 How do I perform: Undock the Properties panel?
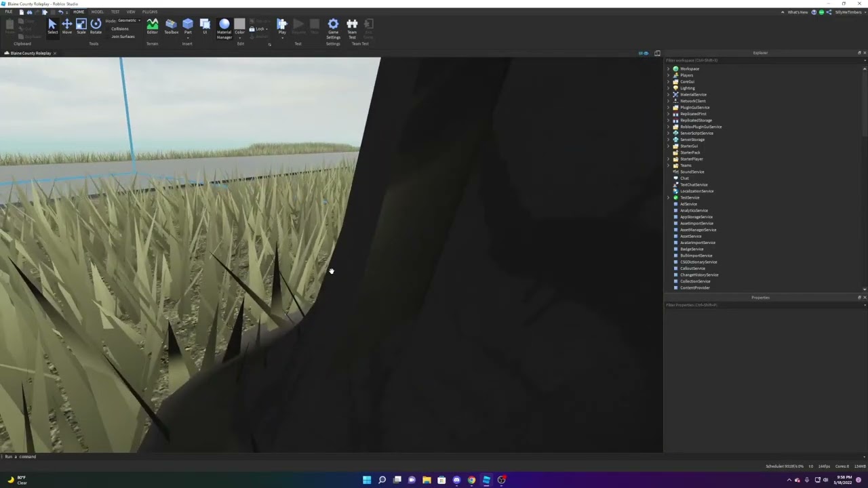click(859, 298)
